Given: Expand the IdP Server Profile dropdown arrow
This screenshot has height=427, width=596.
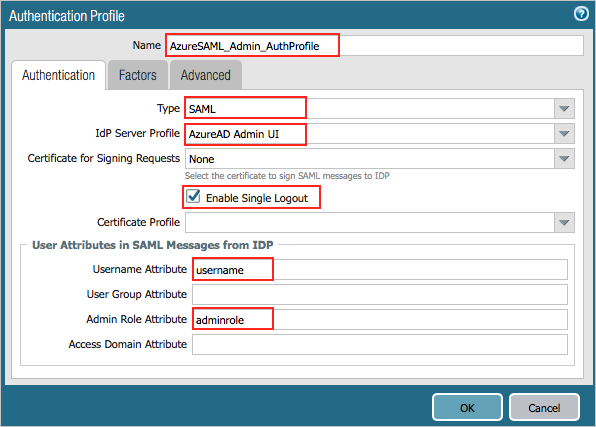Looking at the screenshot, I should 564,134.
